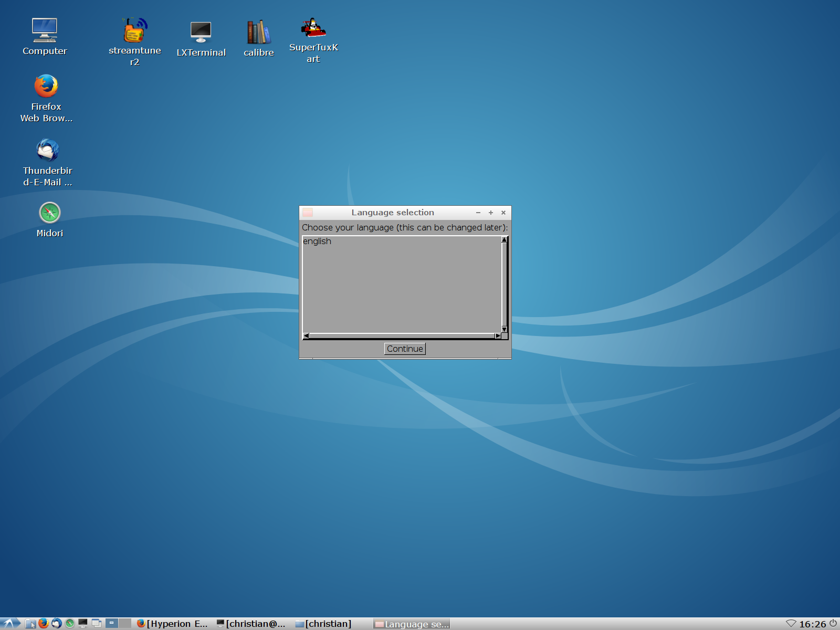This screenshot has width=840, height=630.
Task: Switch to the first workspace in pager
Action: [112, 623]
